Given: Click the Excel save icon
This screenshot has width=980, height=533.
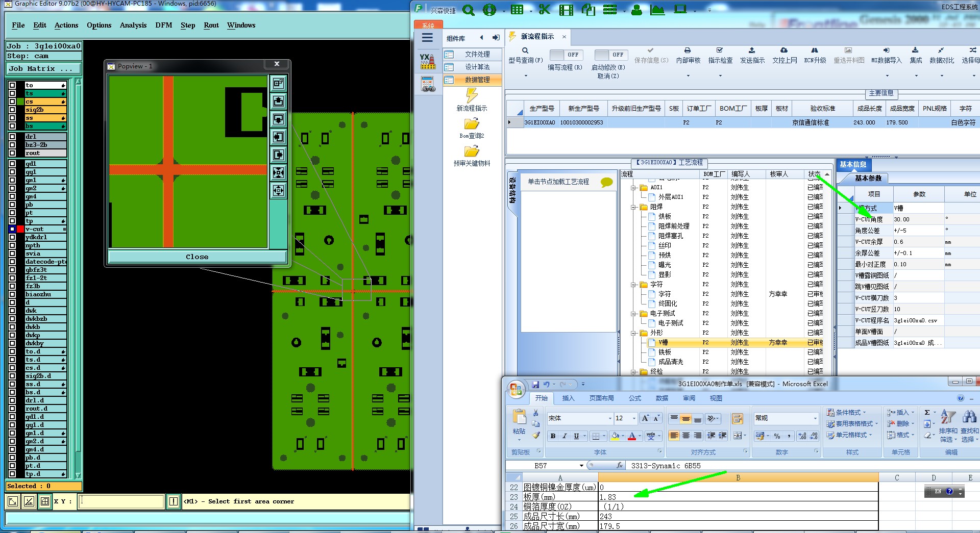Looking at the screenshot, I should pos(535,384).
